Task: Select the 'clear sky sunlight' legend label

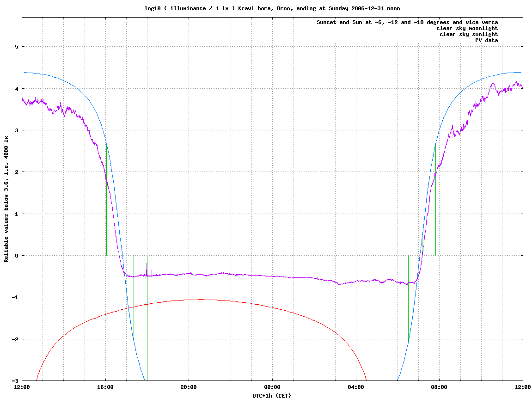Action: [469, 34]
